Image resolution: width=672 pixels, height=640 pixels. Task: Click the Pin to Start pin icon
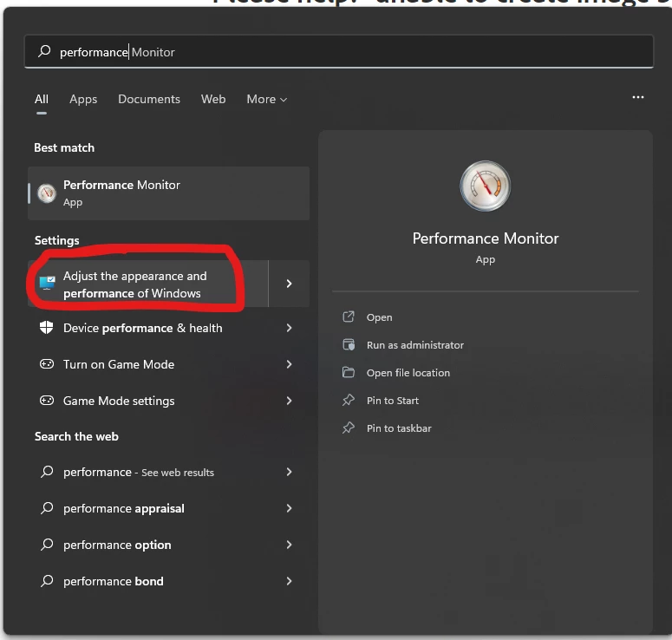pyautogui.click(x=349, y=400)
